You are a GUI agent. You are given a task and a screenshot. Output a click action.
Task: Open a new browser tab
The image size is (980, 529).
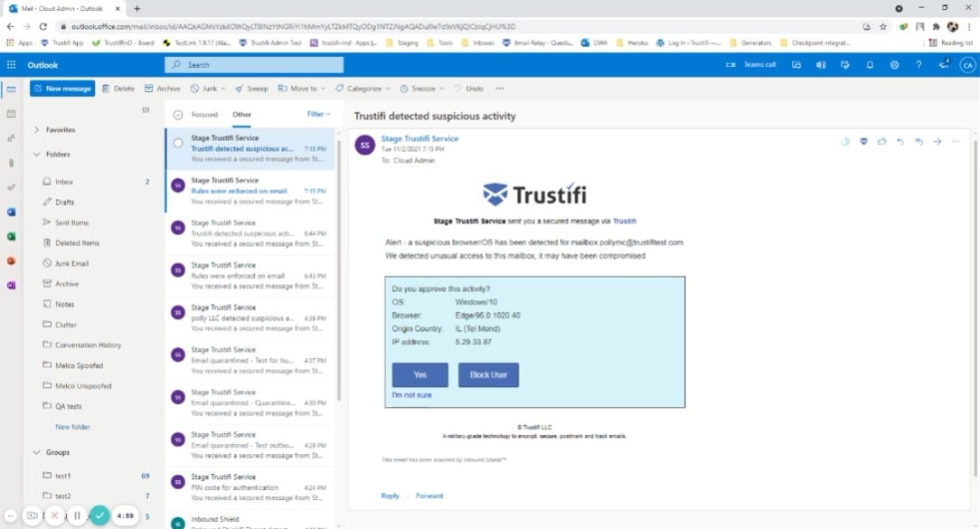click(137, 9)
